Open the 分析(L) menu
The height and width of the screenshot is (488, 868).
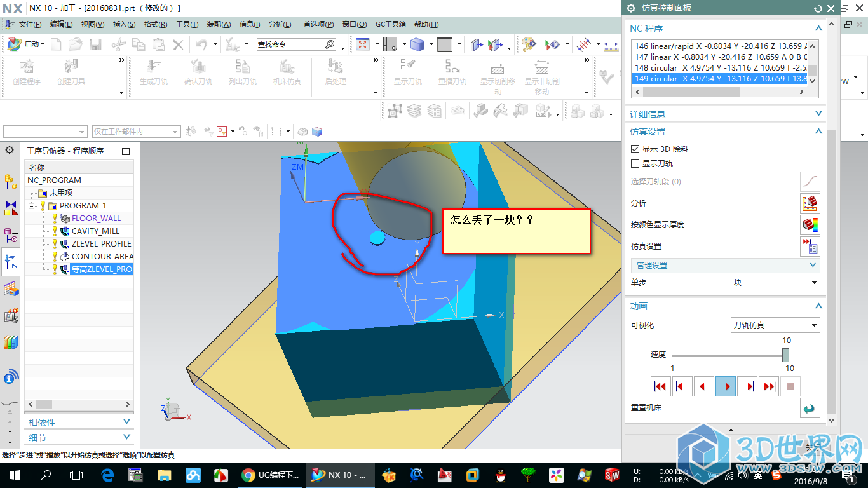click(280, 25)
